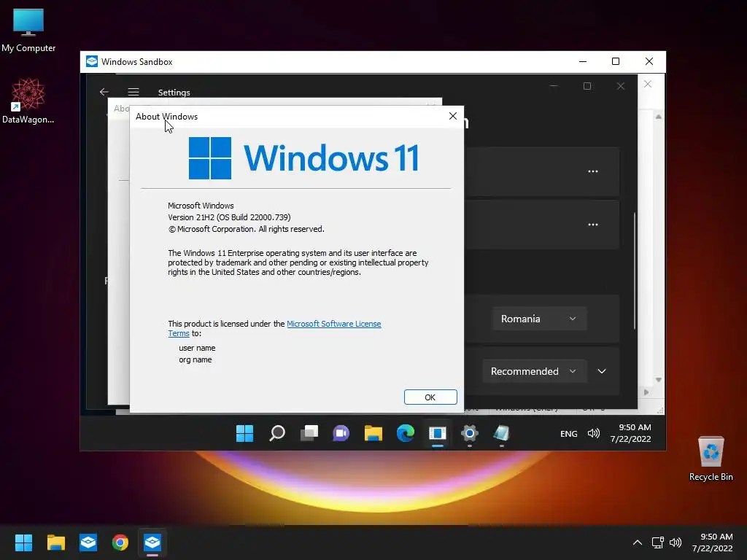Open Teams Chat in sandbox taskbar
The height and width of the screenshot is (560, 747).
pos(341,433)
